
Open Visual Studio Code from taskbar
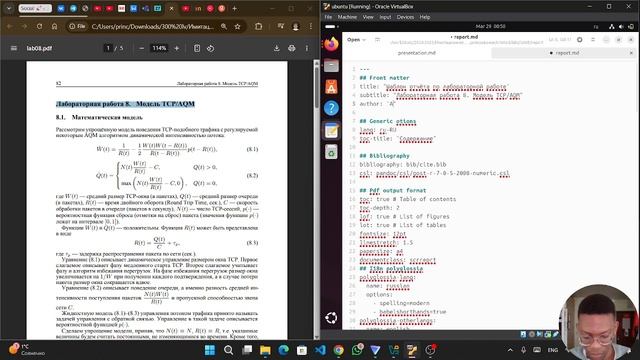(320, 350)
